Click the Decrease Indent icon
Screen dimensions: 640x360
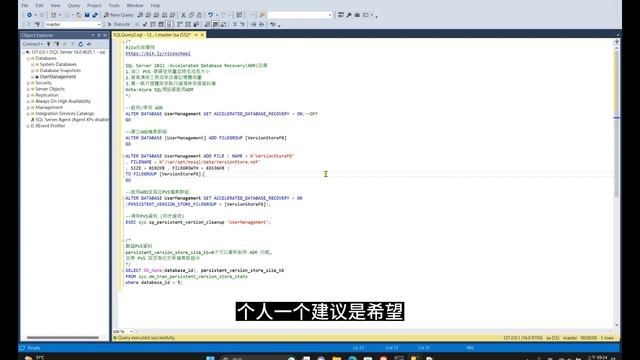(x=253, y=24)
